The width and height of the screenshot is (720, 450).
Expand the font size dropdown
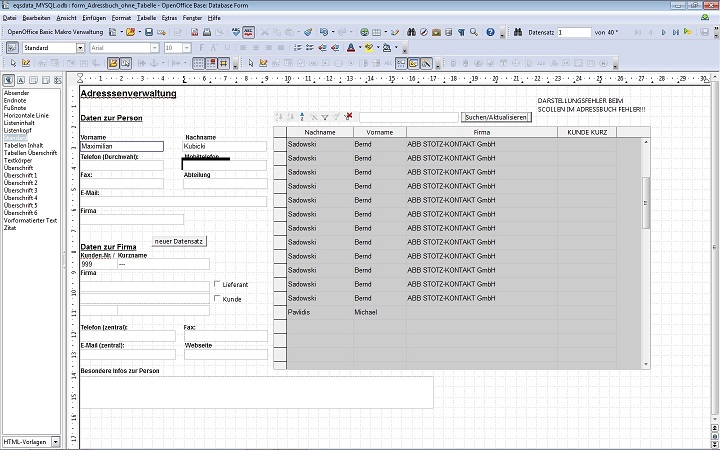(x=186, y=48)
